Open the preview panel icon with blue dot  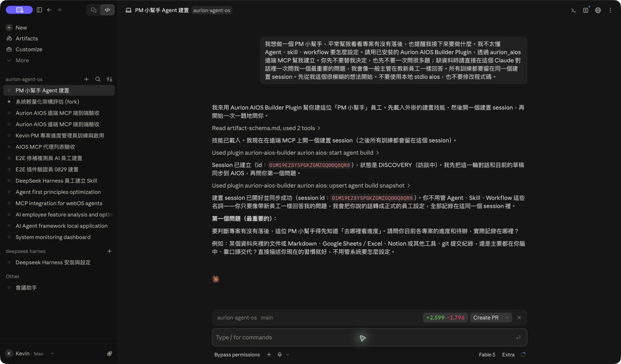(586, 10)
